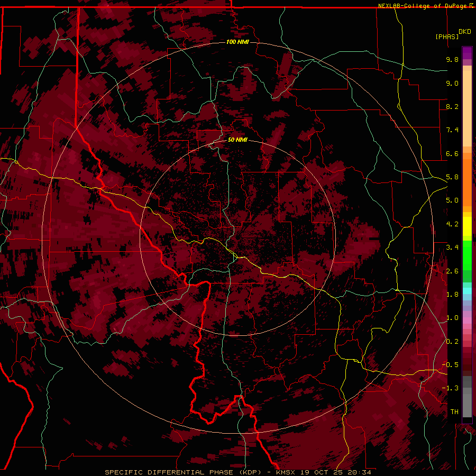Click the 7.4 legend value
The height and width of the screenshot is (476, 476).
click(x=452, y=130)
